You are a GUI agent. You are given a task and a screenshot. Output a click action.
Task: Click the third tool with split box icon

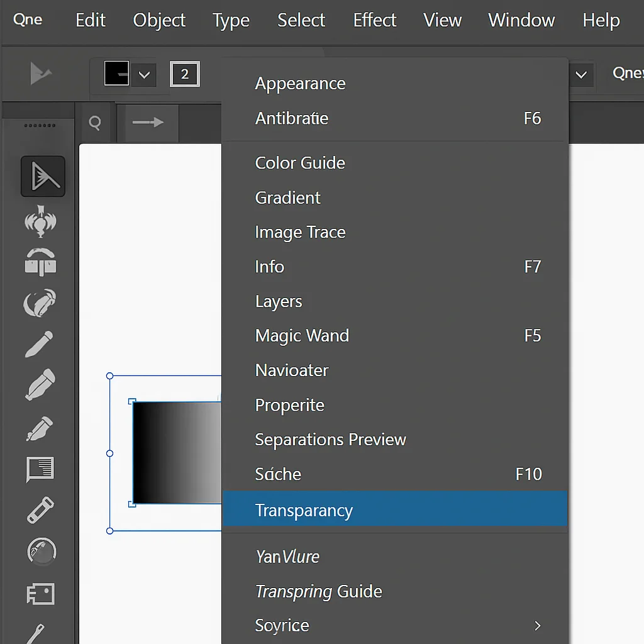point(40,262)
